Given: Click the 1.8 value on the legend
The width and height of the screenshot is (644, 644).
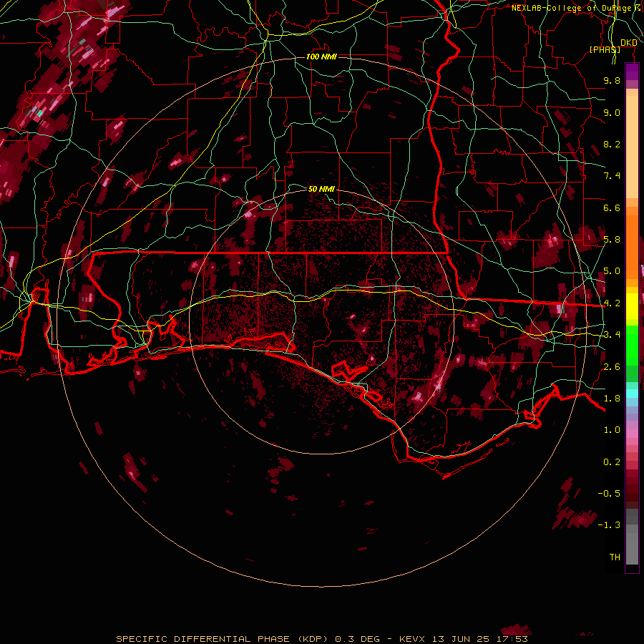Looking at the screenshot, I should [612, 399].
